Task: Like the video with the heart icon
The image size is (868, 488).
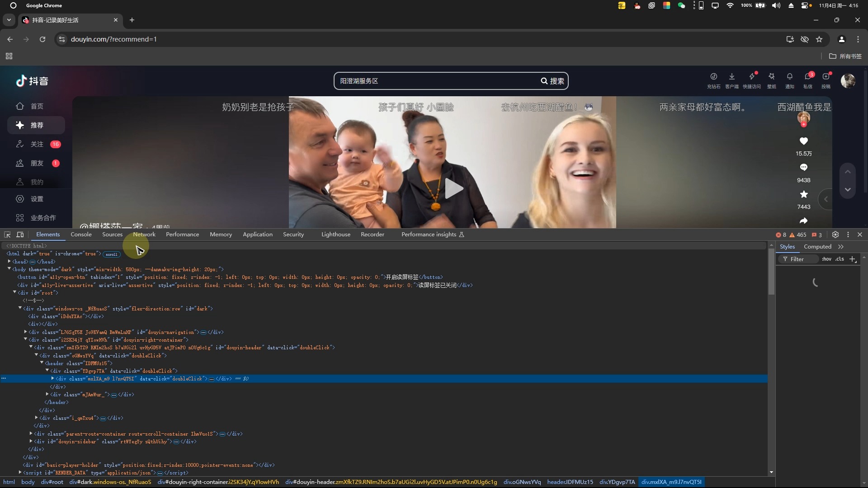Action: pyautogui.click(x=804, y=141)
